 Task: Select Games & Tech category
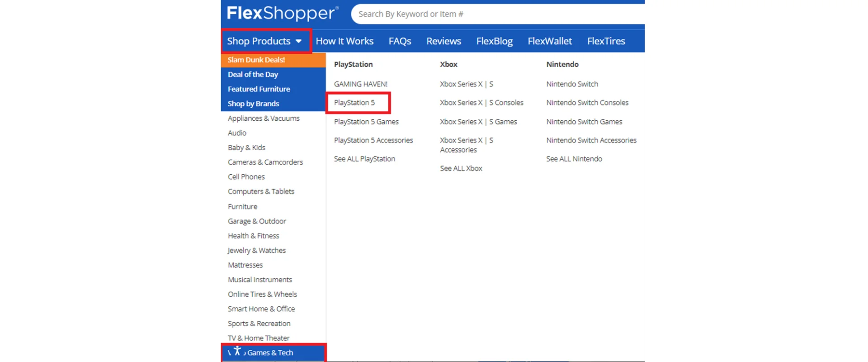pyautogui.click(x=273, y=352)
